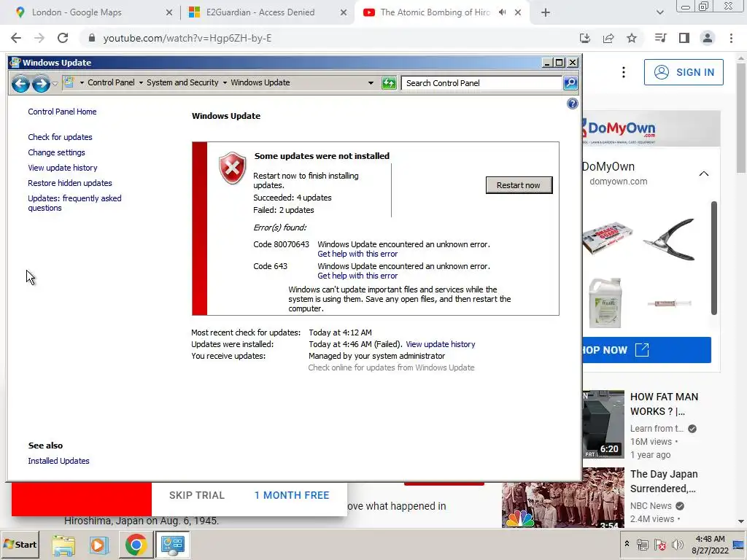Click Chrome back arrow
Image resolution: width=747 pixels, height=560 pixels.
click(x=16, y=38)
